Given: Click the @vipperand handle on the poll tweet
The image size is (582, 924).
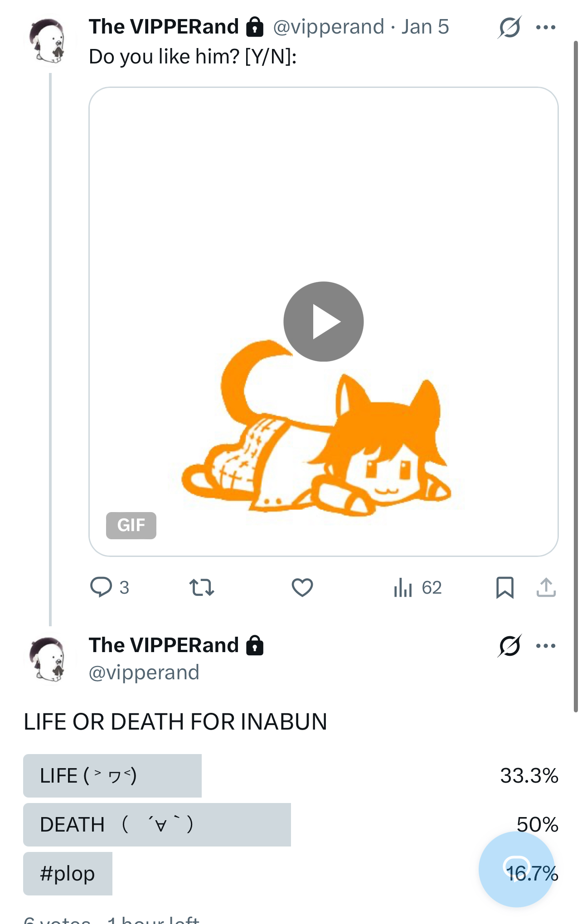Looking at the screenshot, I should pyautogui.click(x=144, y=672).
